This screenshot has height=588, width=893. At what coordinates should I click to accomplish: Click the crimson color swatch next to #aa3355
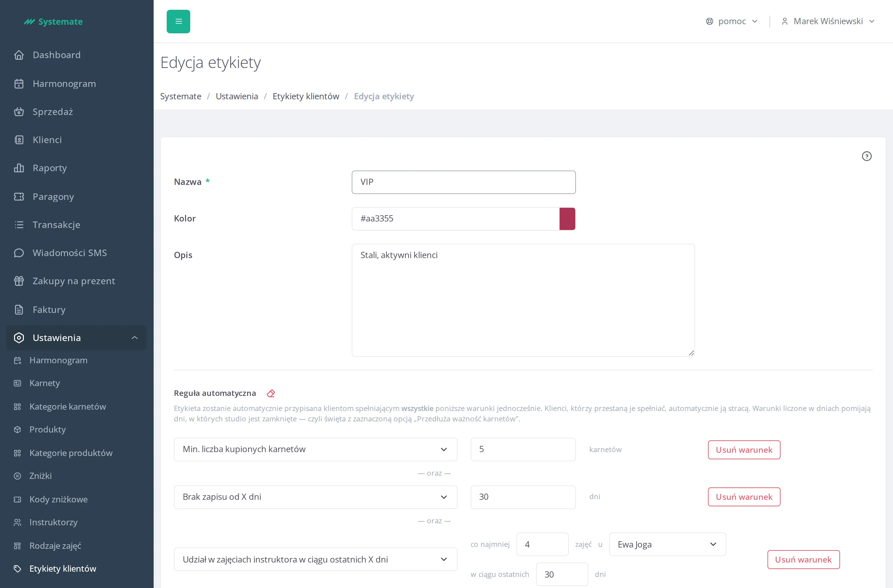(x=567, y=219)
